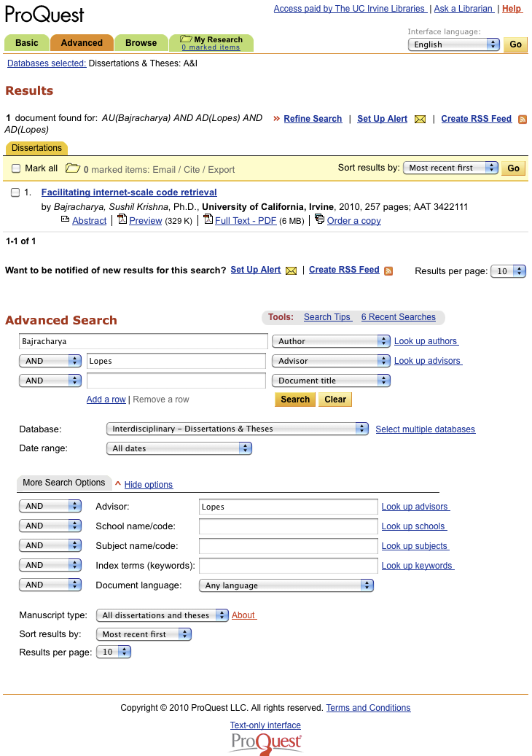Open bottom Sort results by dropdown
Image resolution: width=532 pixels, height=756 pixels.
click(x=144, y=634)
